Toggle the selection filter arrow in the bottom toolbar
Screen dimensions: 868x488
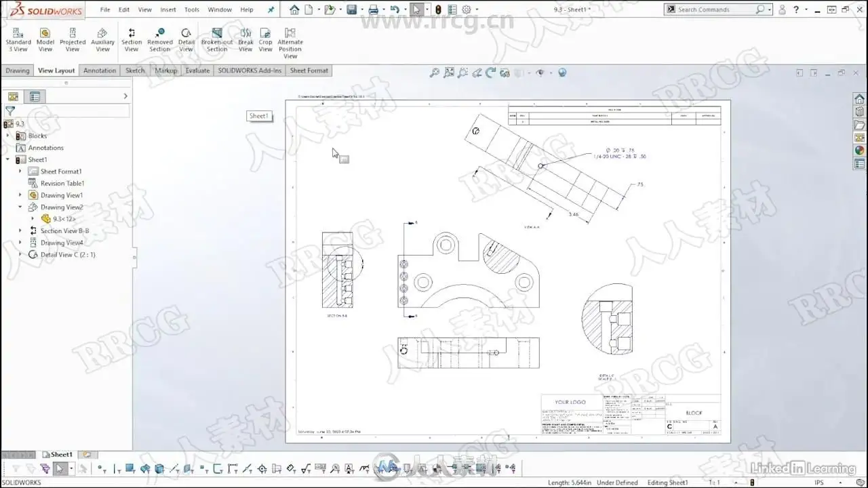[60, 468]
